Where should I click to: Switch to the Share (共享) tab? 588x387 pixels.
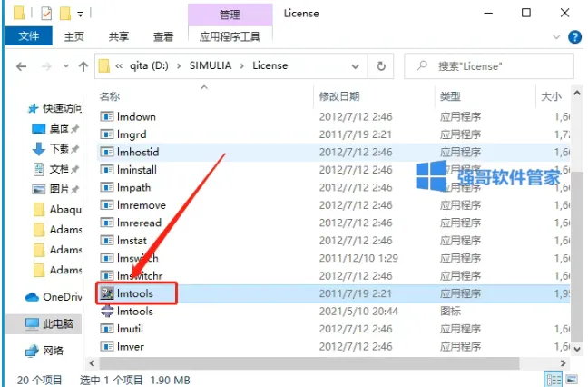[119, 36]
